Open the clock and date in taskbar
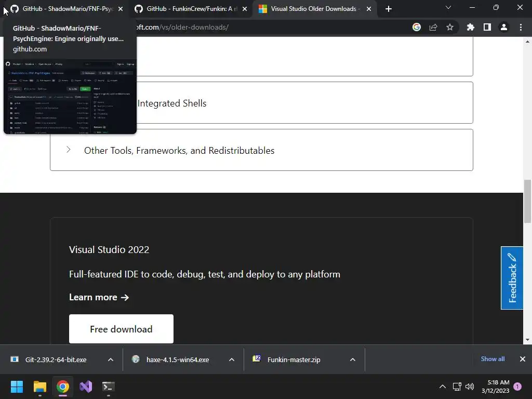This screenshot has height=399, width=532. click(495, 387)
